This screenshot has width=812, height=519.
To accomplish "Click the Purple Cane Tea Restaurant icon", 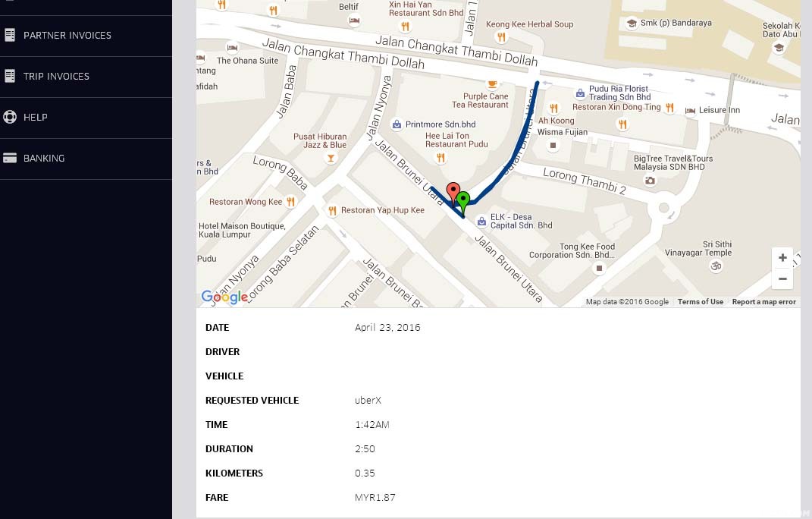I will tap(493, 83).
